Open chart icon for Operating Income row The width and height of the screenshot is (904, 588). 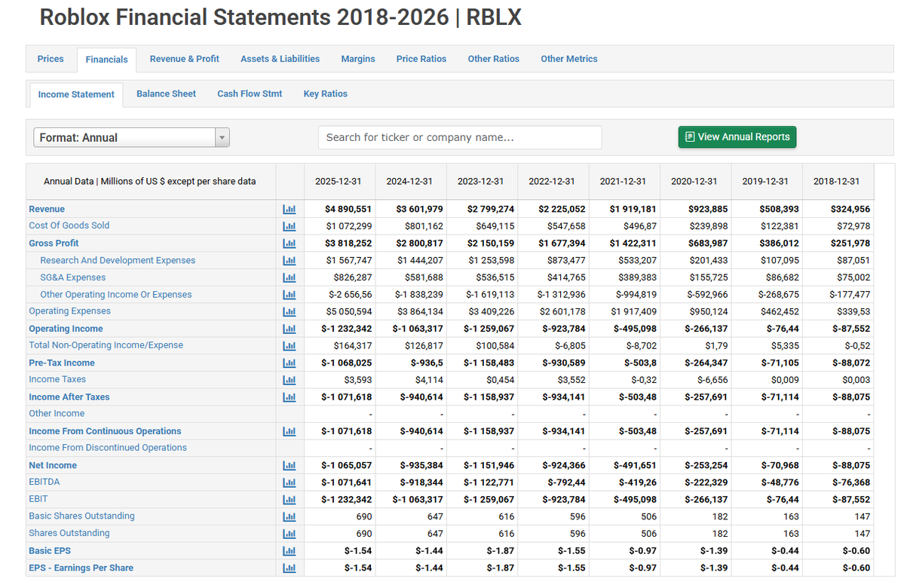[x=290, y=329]
